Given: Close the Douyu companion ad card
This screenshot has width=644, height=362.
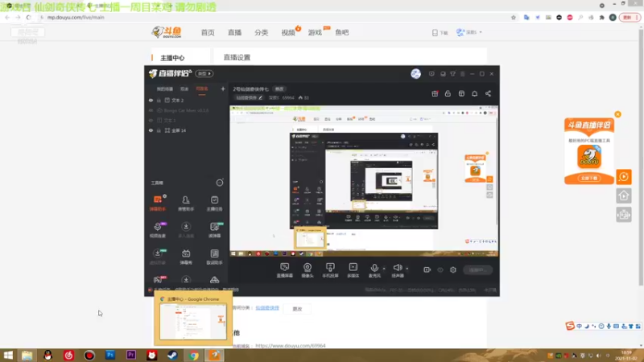Looking at the screenshot, I should click(617, 114).
